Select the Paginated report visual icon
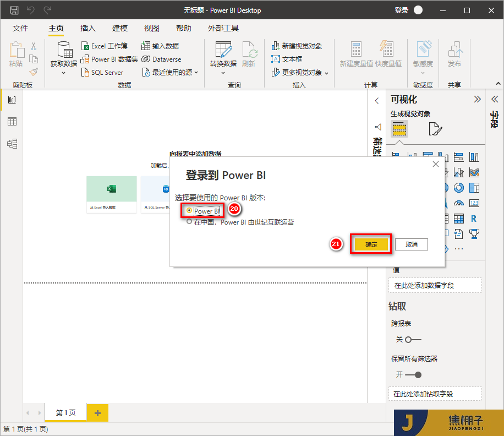Image resolution: width=504 pixels, height=436 pixels. pos(459,234)
